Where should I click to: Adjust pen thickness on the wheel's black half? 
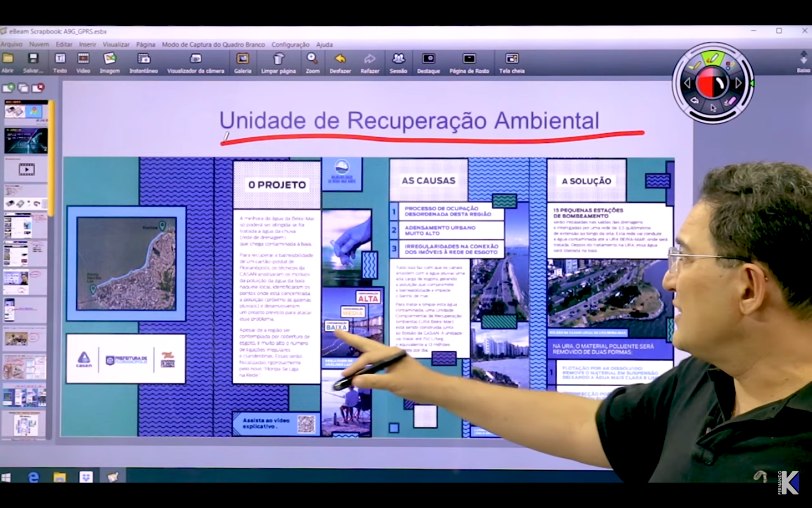(x=721, y=84)
